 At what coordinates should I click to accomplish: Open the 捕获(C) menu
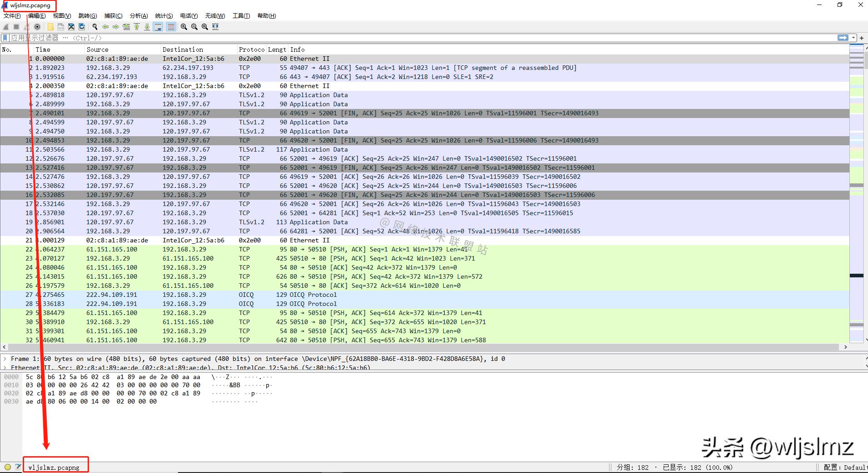(113, 15)
